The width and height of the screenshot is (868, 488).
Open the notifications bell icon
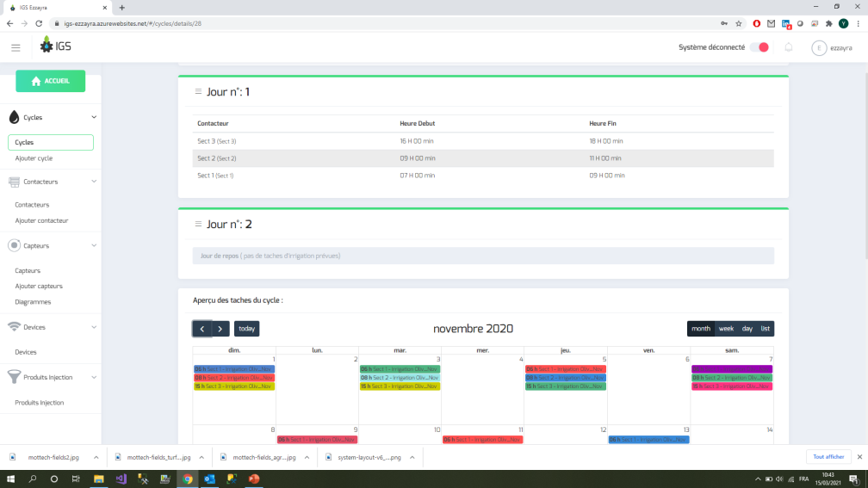pyautogui.click(x=788, y=47)
